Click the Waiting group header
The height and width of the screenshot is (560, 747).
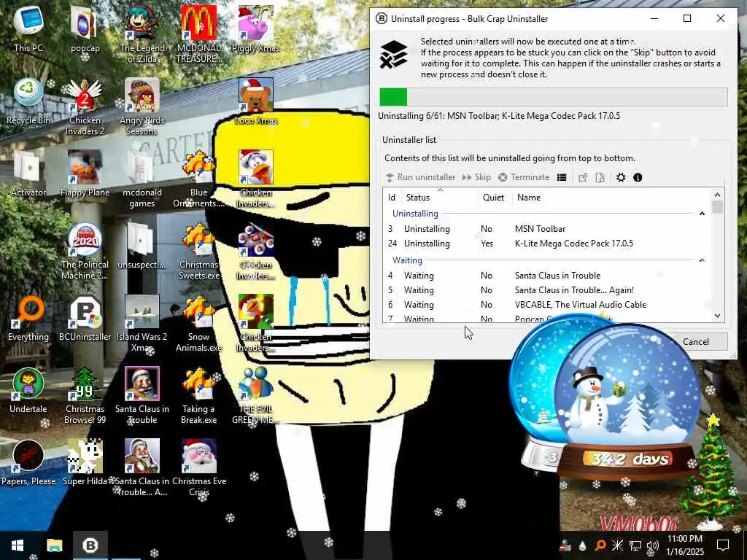pos(407,260)
